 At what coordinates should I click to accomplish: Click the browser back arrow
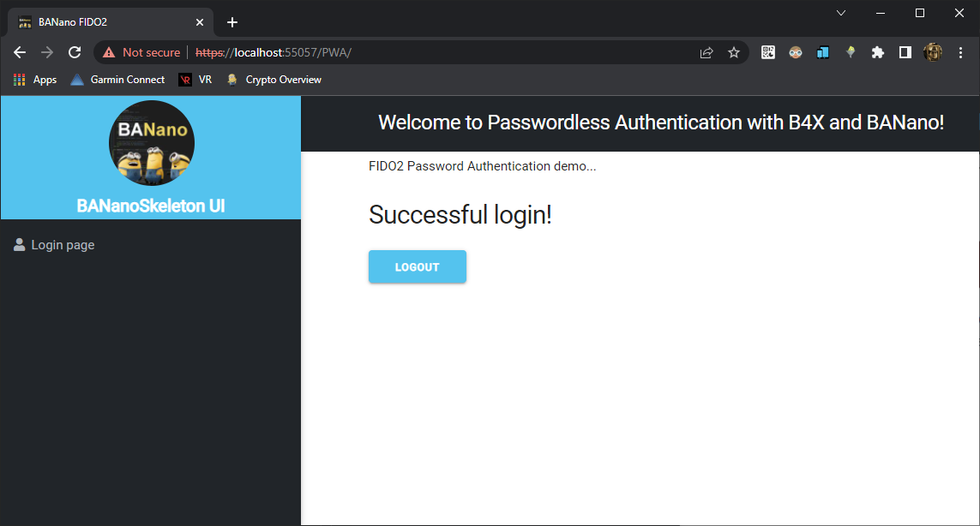(x=20, y=52)
